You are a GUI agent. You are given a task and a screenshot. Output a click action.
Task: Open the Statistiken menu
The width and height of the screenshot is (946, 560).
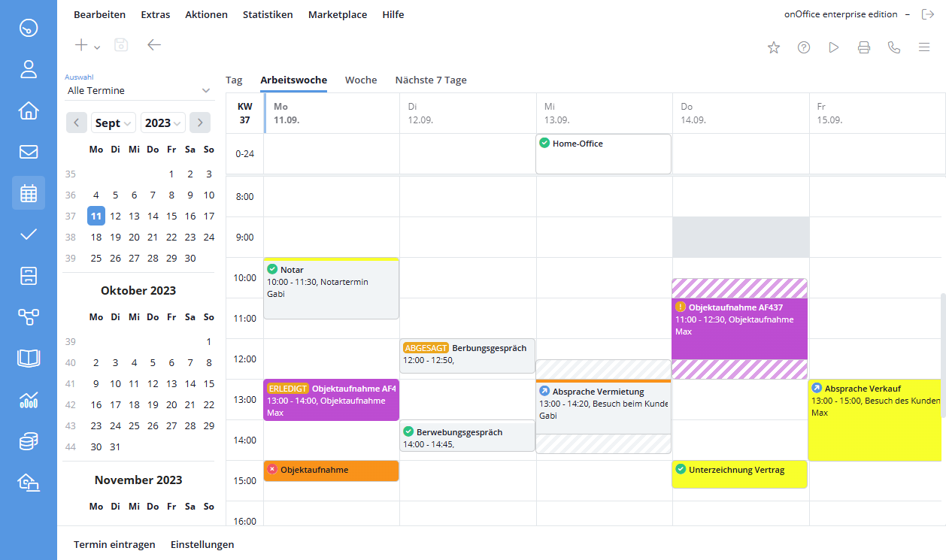(x=268, y=14)
